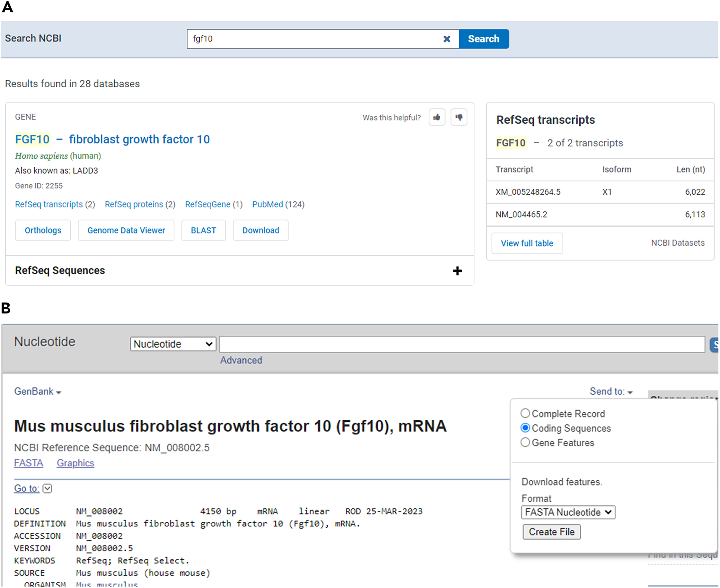Open RefSeq transcripts (2) link

[55, 204]
